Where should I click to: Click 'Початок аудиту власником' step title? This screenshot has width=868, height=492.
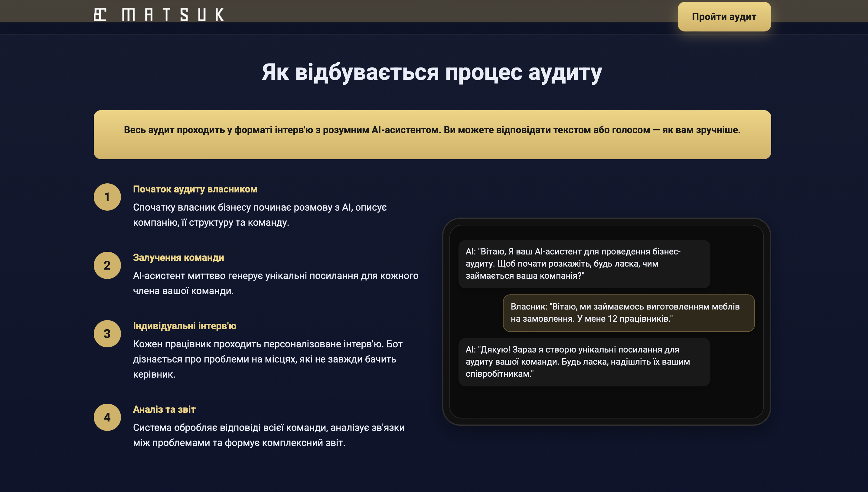(195, 189)
